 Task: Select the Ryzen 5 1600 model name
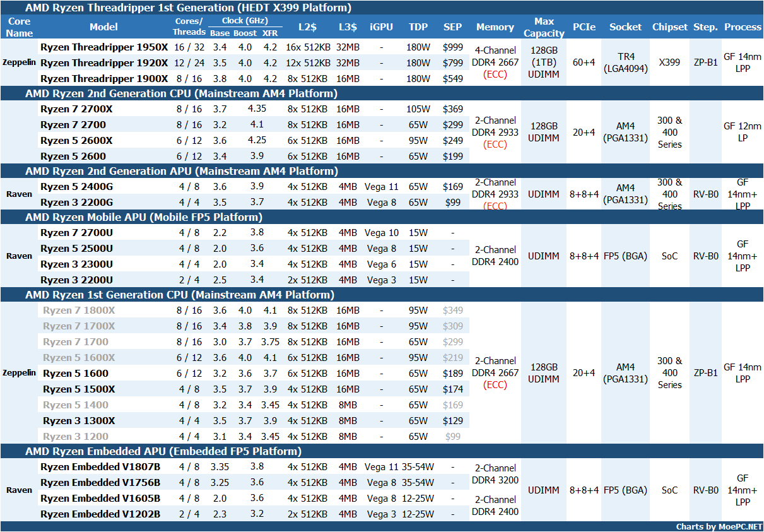(76, 374)
